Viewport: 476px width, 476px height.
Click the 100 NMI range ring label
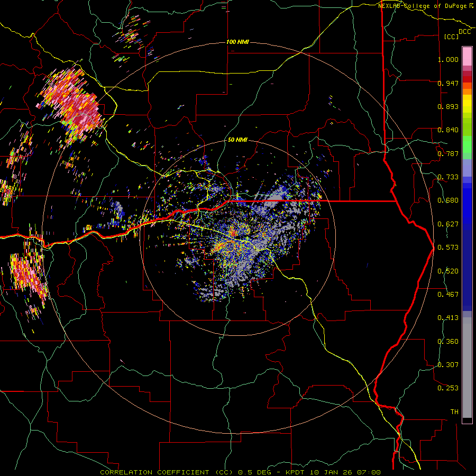click(237, 42)
